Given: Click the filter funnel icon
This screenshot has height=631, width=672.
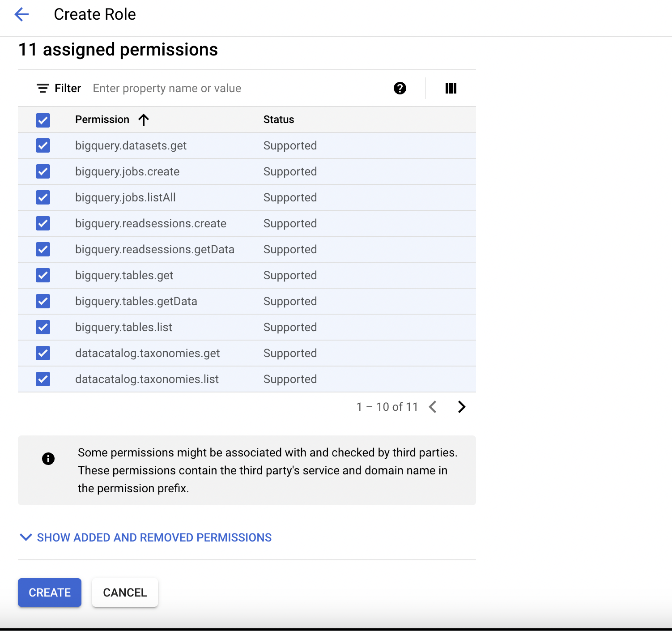Looking at the screenshot, I should click(x=43, y=88).
